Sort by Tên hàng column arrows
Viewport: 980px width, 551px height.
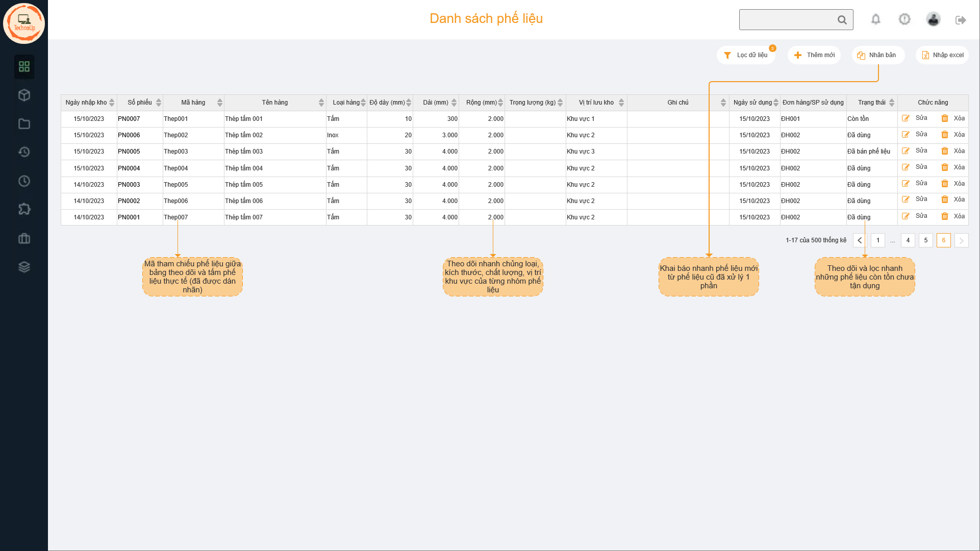(x=321, y=103)
